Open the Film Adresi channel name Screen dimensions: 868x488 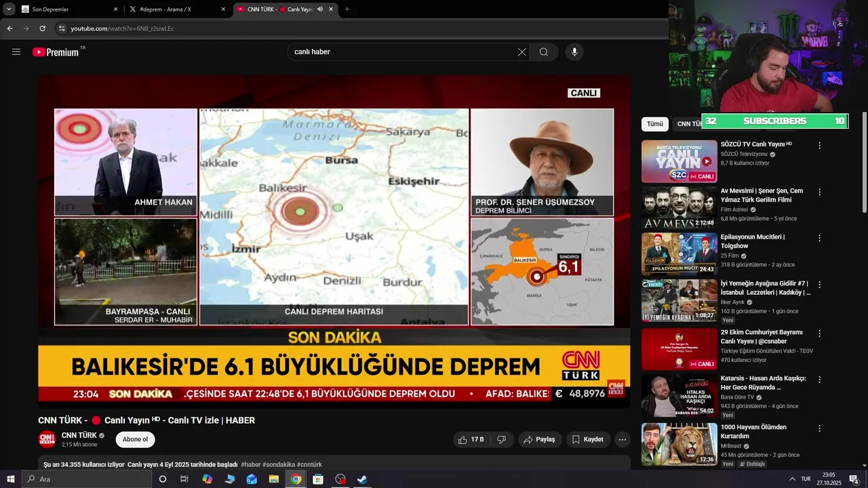[x=734, y=209]
